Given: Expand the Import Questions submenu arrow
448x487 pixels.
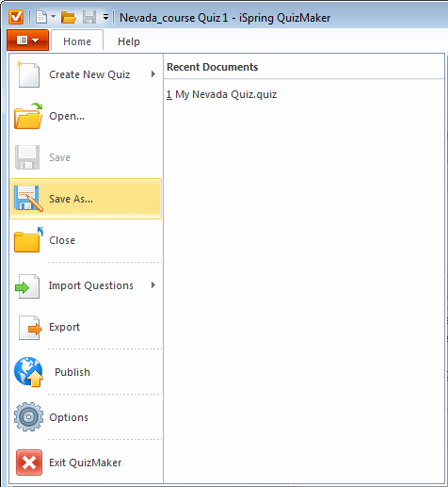Looking at the screenshot, I should coord(153,285).
